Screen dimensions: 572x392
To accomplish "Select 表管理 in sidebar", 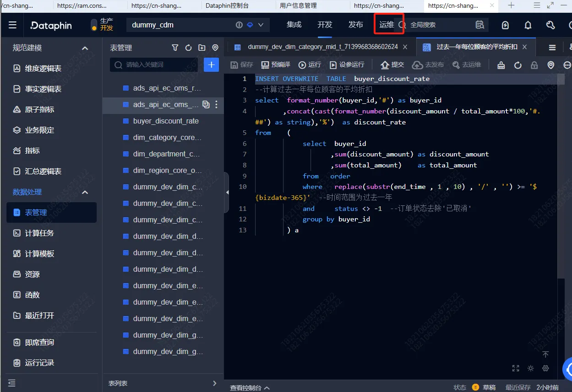I will pos(51,212).
